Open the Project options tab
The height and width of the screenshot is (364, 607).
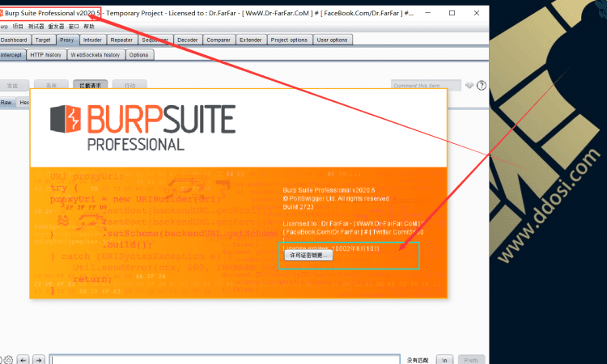point(289,40)
